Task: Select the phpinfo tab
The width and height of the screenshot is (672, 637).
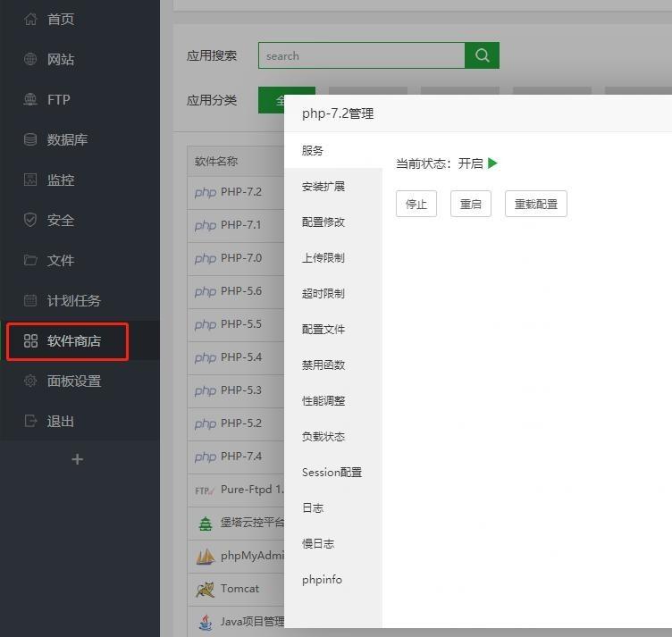Action: coord(322,580)
